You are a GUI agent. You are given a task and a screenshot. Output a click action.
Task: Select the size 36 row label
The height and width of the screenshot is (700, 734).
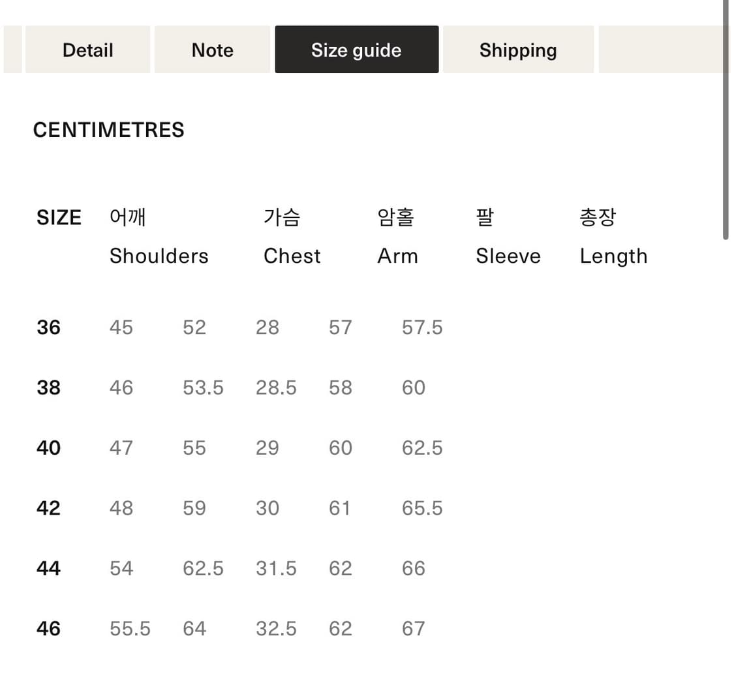(49, 327)
